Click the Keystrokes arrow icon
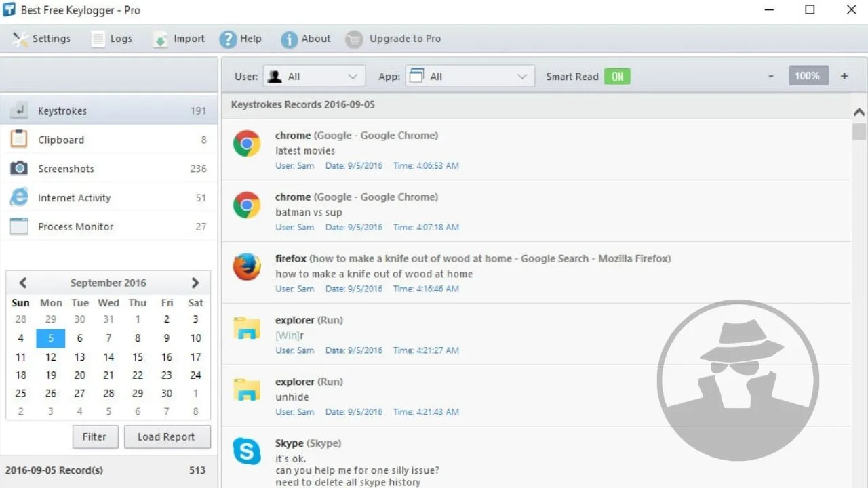Viewport: 868px width, 488px height. (x=19, y=110)
